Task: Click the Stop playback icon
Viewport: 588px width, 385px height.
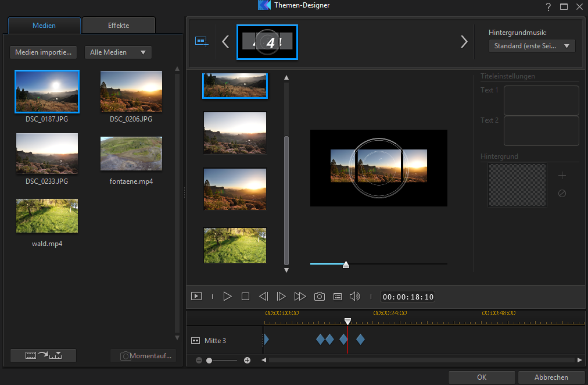Action: tap(245, 297)
